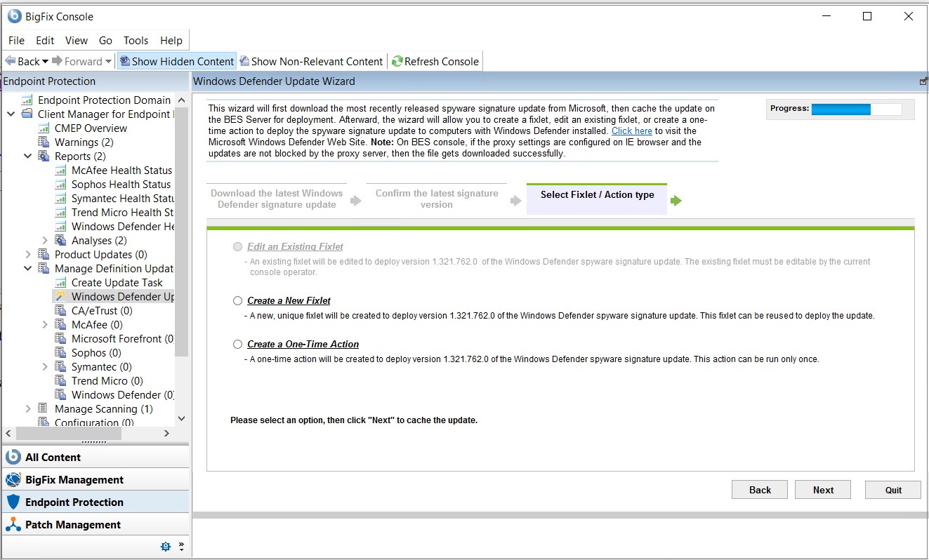Click the BigFix Console logo icon

14,16
